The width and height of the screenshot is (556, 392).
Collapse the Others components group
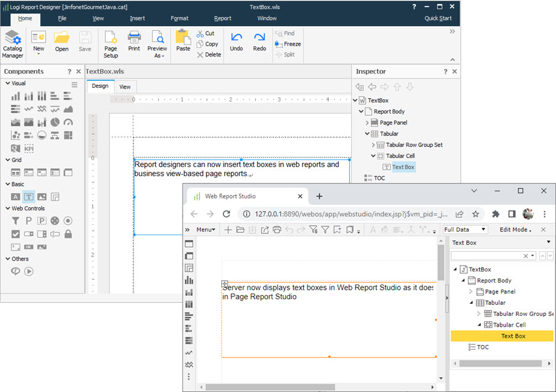[8, 258]
